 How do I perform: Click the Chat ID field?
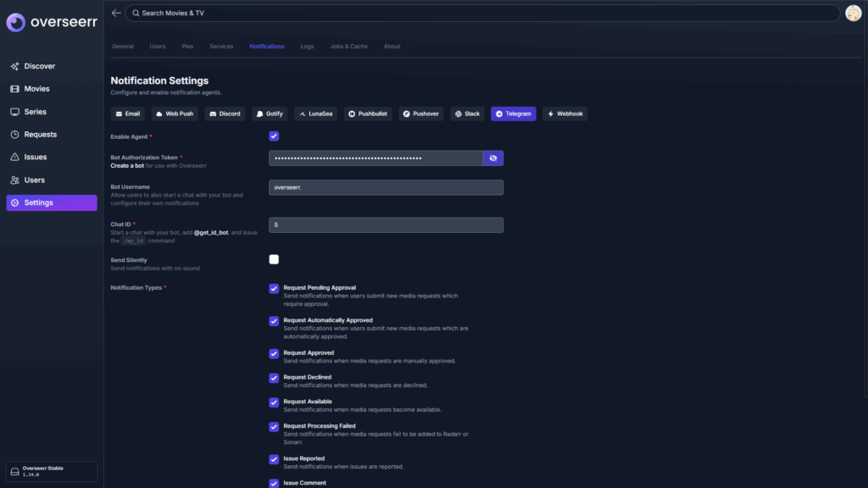386,225
